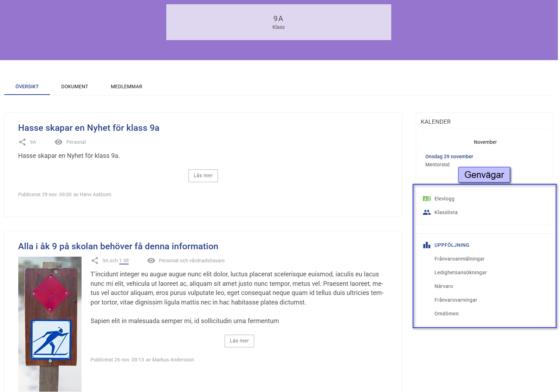This screenshot has width=560, height=392.
Task: Click 'Publicerat 29 nov. 09:00 av Hans Askbom'
Action: [65, 194]
